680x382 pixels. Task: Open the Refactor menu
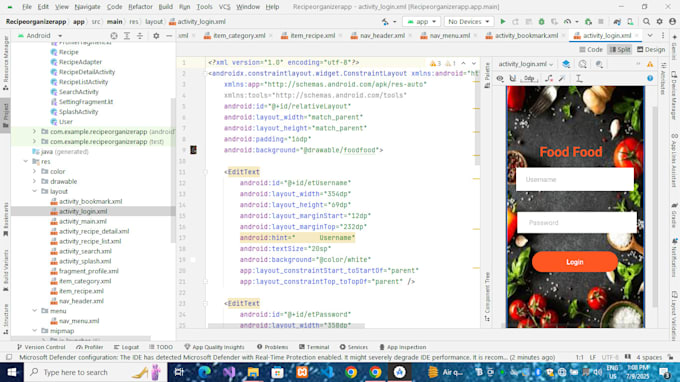pos(140,7)
